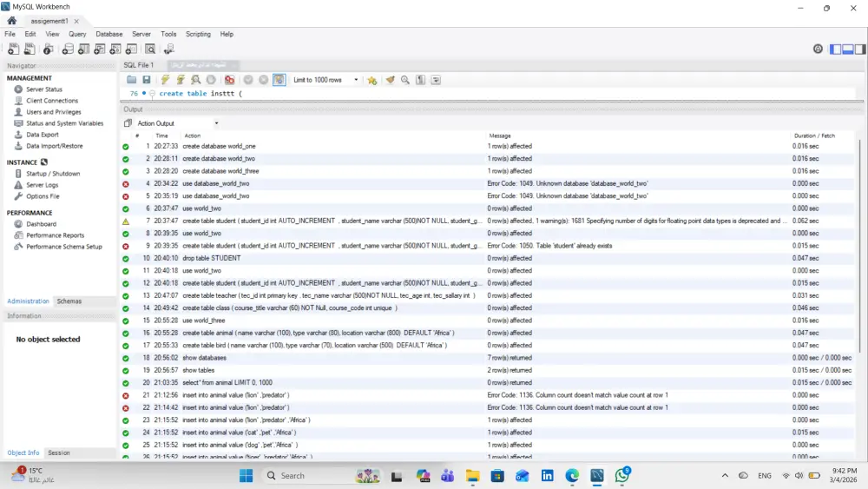868x489 pixels.
Task: Create a new SQL tab from main toolbar
Action: [13, 50]
